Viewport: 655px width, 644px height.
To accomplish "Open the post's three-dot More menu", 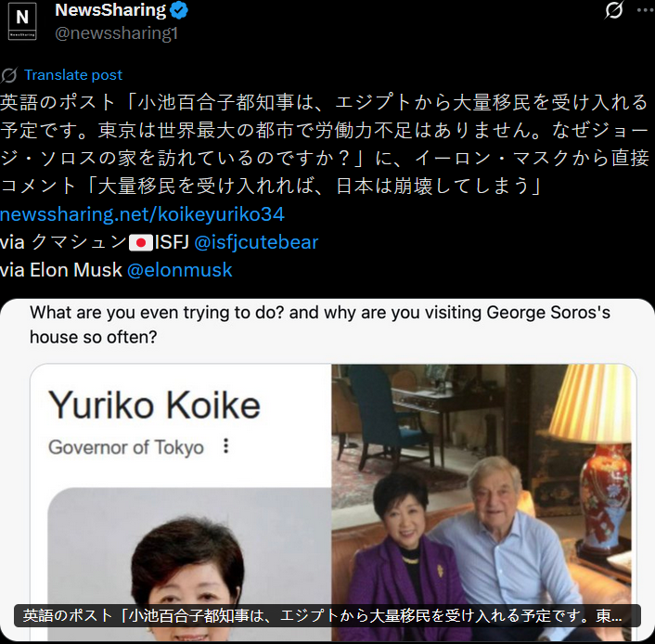I will 646,10.
